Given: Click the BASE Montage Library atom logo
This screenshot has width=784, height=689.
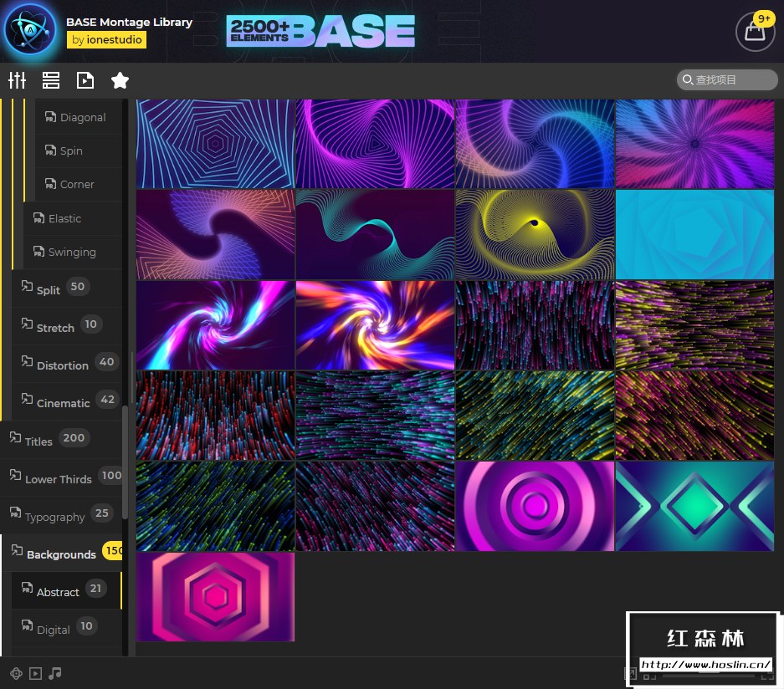Looking at the screenshot, I should (30, 30).
